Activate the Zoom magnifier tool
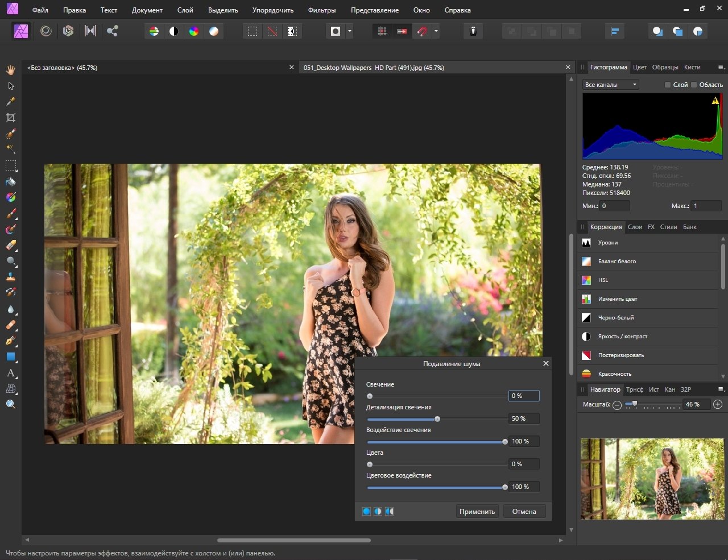The height and width of the screenshot is (560, 728). click(x=11, y=404)
